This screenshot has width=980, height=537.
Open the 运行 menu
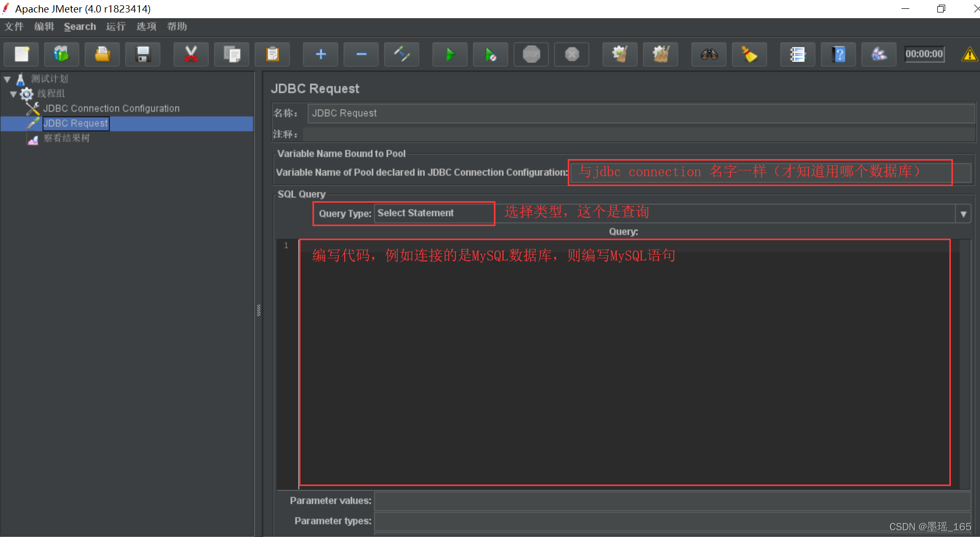[115, 27]
